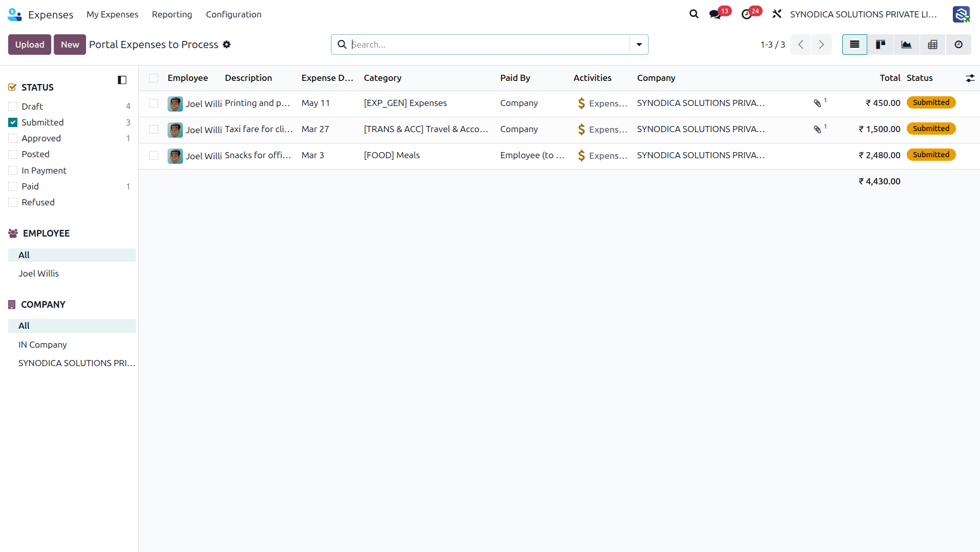The height and width of the screenshot is (552, 980).
Task: Enable the In Payment status filter
Action: pyautogui.click(x=13, y=171)
